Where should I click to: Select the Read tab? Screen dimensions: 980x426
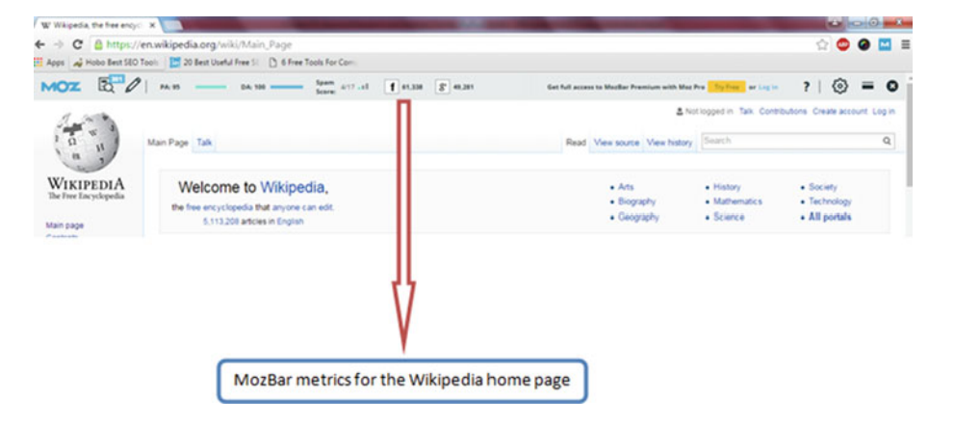click(x=576, y=143)
